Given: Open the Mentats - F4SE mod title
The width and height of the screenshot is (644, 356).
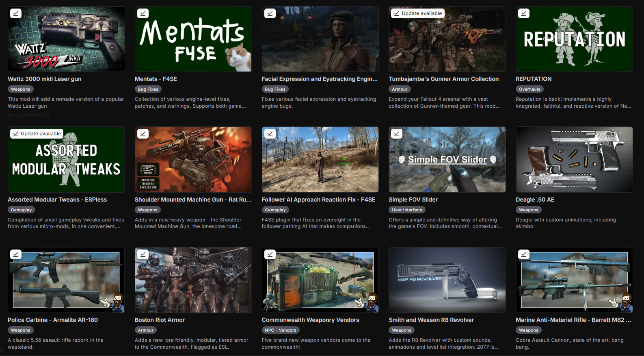Looking at the screenshot, I should pyautogui.click(x=156, y=79).
